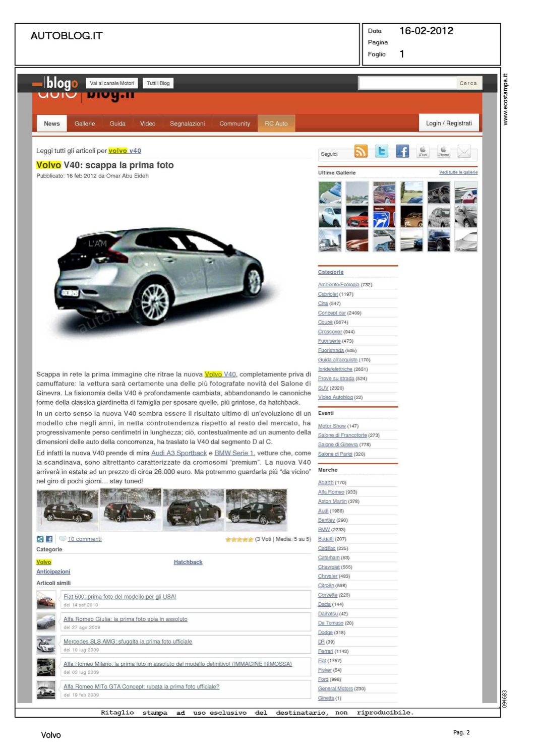Click the RSS feed icon
The width and height of the screenshot is (539, 756).
[361, 151]
